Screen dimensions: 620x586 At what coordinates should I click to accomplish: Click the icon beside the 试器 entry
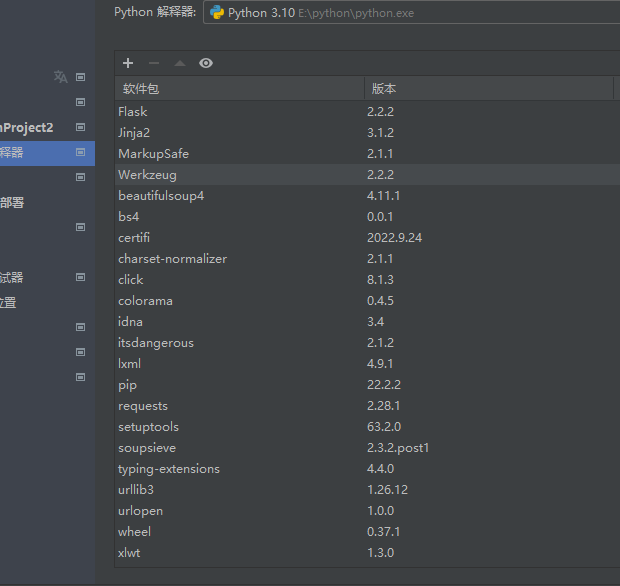coord(80,277)
